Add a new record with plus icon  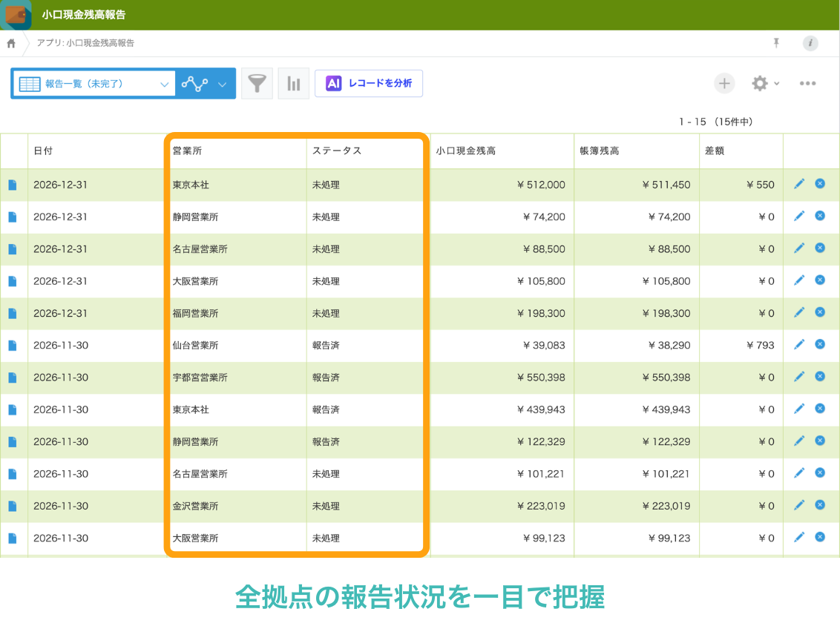pyautogui.click(x=724, y=84)
